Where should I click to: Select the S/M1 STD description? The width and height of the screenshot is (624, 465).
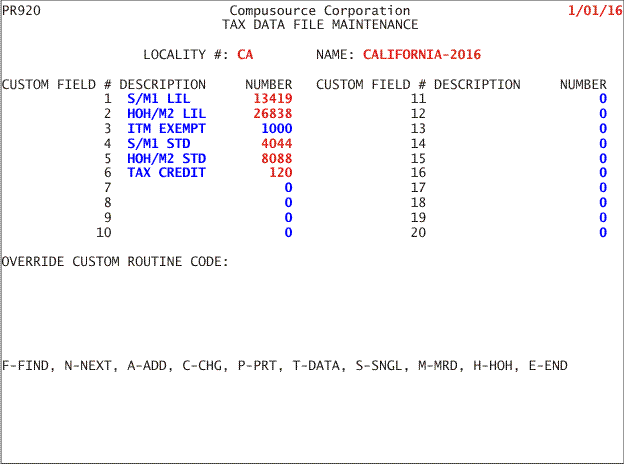[x=158, y=143]
